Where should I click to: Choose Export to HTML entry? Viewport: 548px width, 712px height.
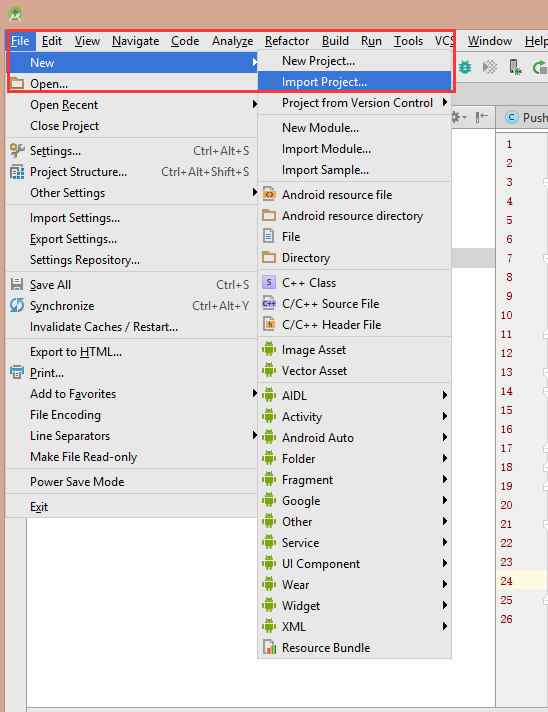tap(132, 351)
